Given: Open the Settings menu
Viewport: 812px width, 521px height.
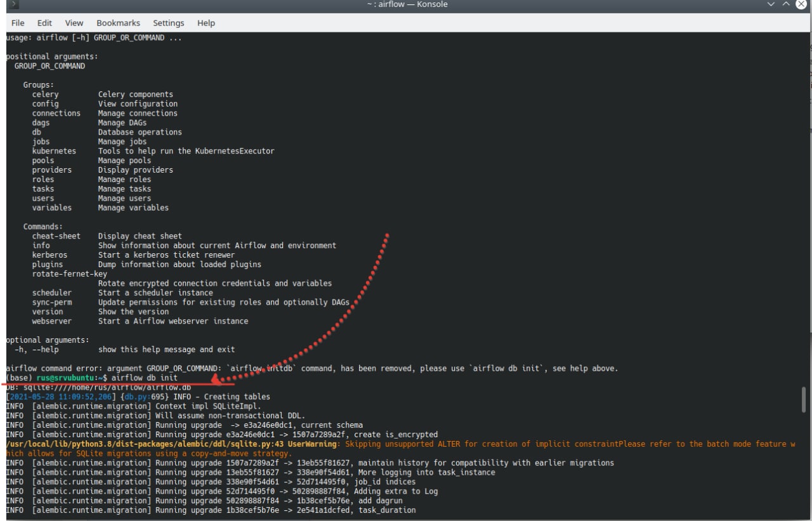Looking at the screenshot, I should tap(168, 23).
